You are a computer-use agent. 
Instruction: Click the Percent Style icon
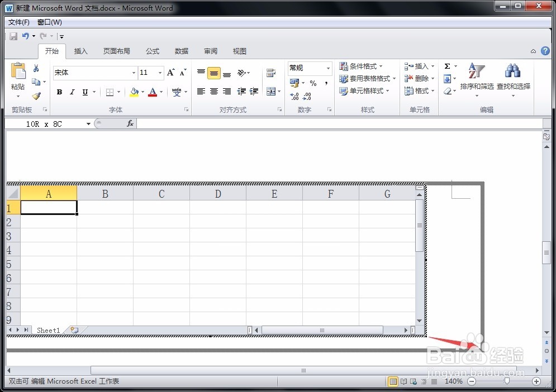(x=313, y=84)
